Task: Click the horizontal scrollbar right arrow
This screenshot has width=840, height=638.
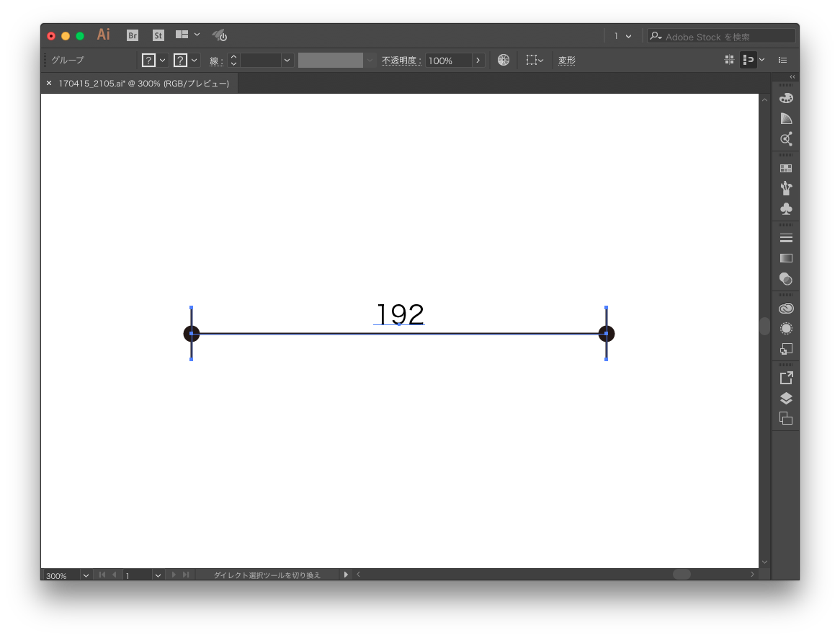Action: click(x=752, y=574)
